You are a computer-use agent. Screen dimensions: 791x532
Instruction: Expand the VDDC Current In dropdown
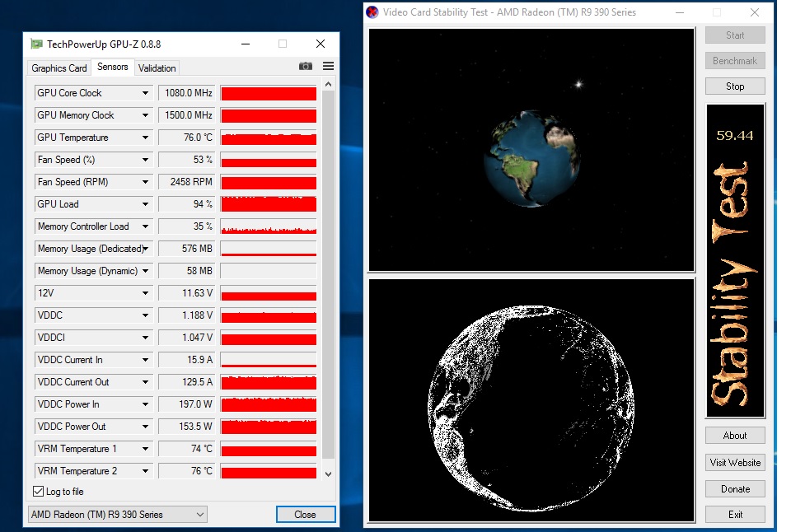(145, 360)
